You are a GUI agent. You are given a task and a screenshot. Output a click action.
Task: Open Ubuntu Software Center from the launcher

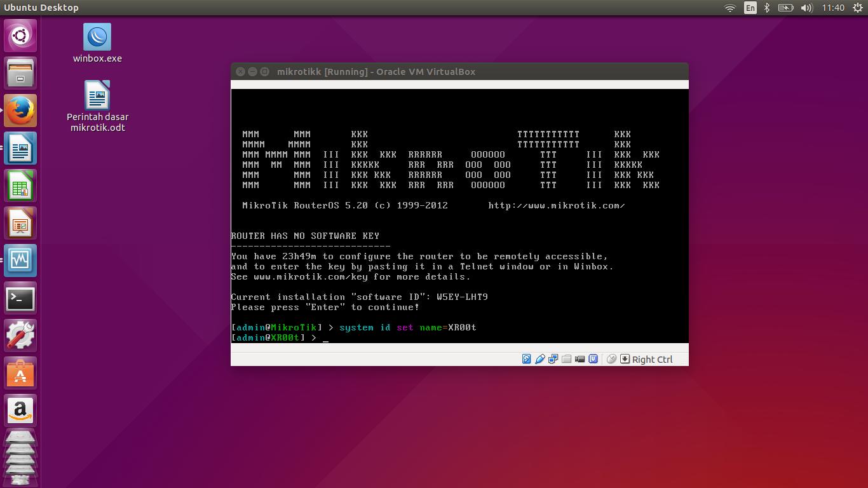click(x=20, y=373)
